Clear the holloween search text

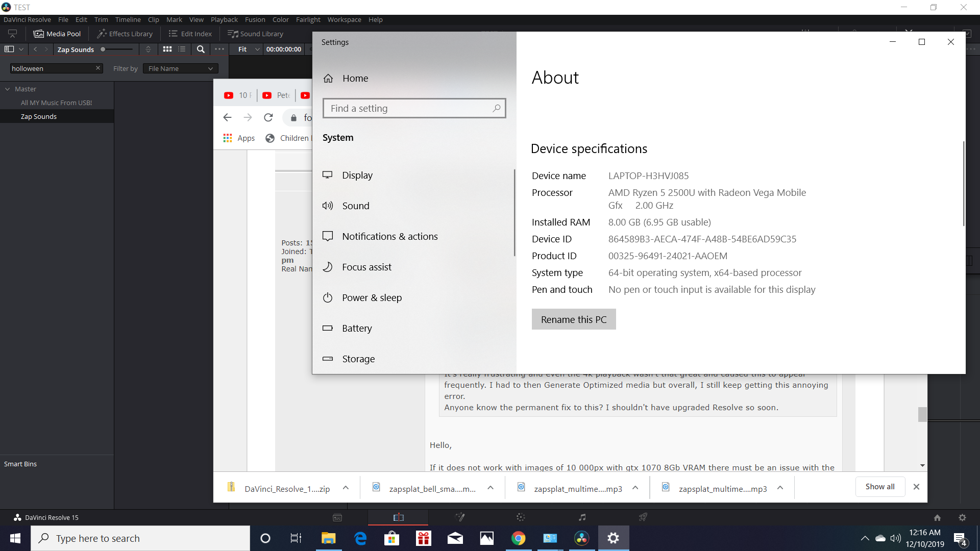[x=98, y=68]
